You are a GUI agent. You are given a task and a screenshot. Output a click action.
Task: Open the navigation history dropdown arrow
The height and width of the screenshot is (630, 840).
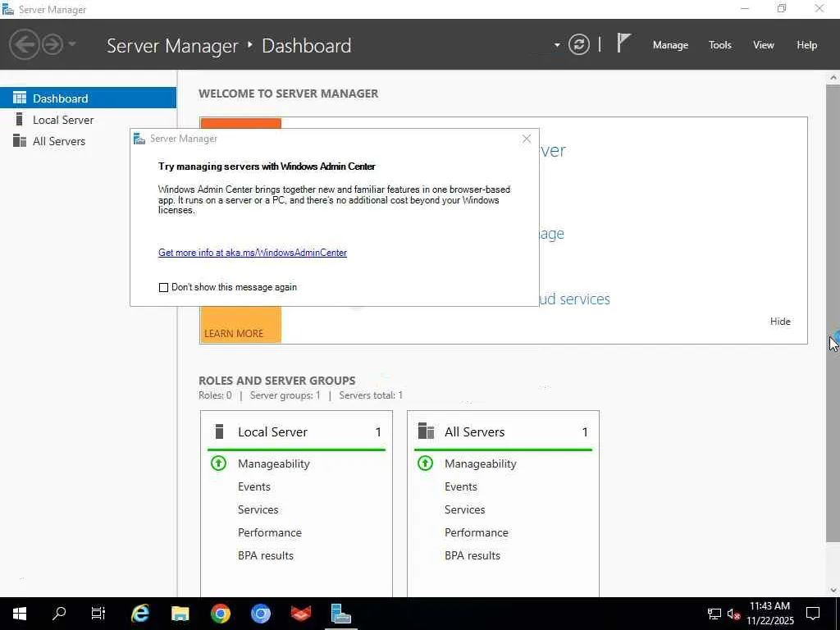[72, 44]
